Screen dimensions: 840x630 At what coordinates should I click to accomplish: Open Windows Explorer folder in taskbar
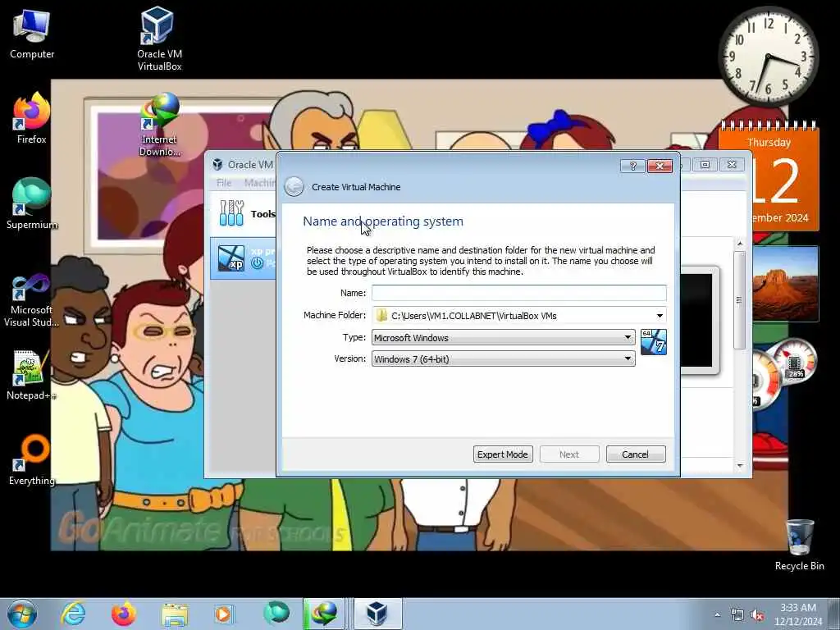[175, 614]
